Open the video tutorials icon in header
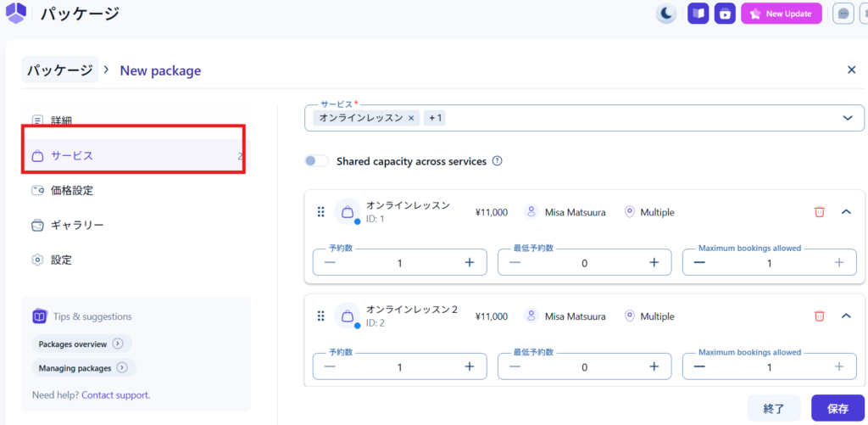 pos(725,14)
